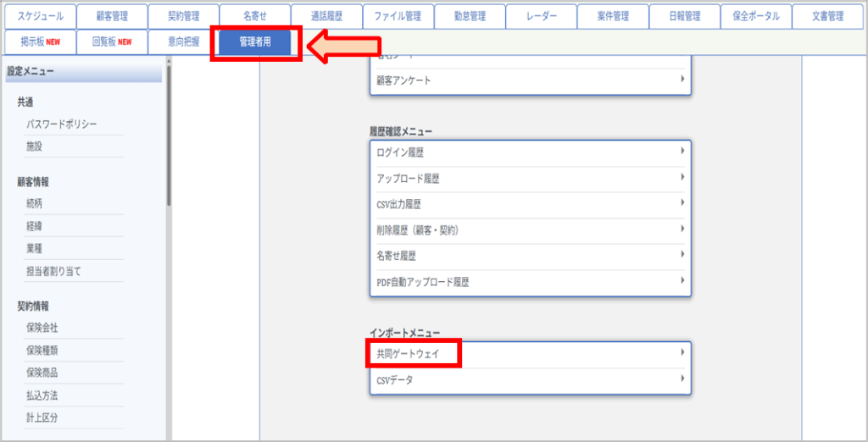Click the 顧客アンケート row arrow
The image size is (868, 442).
tap(682, 80)
